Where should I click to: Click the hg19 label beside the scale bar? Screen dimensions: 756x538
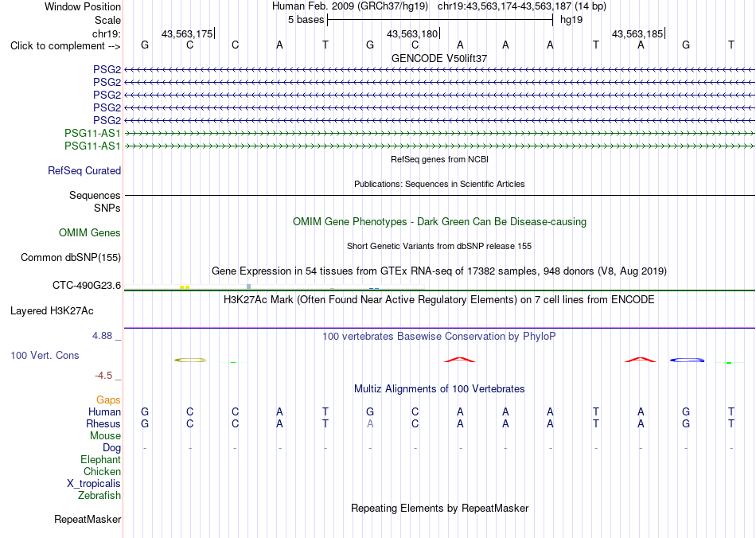[x=571, y=20]
